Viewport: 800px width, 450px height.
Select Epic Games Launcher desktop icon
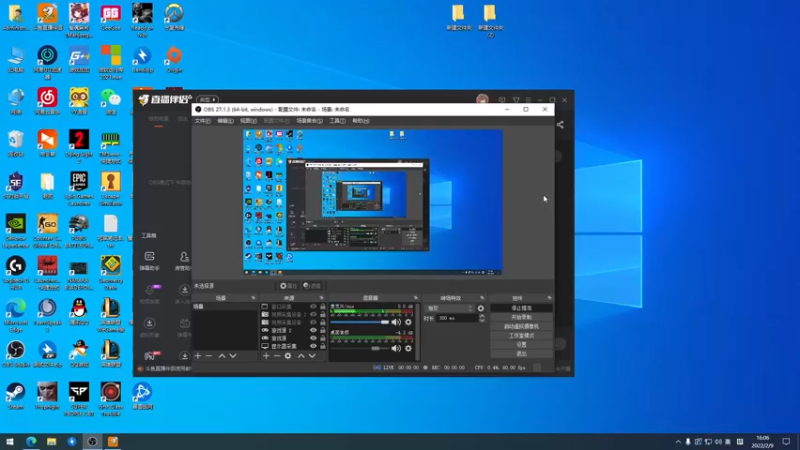point(79,188)
